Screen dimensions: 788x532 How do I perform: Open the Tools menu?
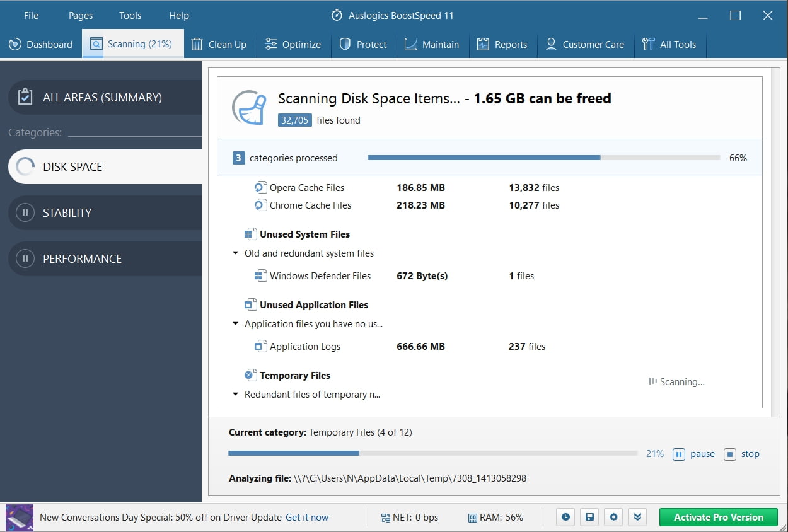(x=130, y=16)
